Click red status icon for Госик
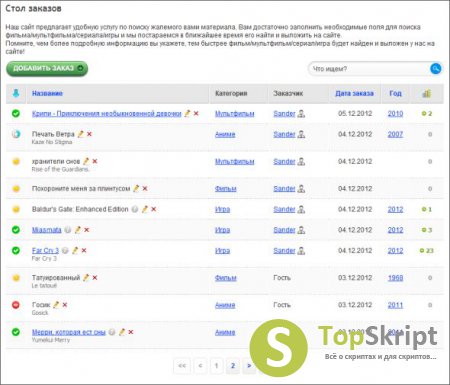The width and height of the screenshot is (450, 385). pos(16,305)
